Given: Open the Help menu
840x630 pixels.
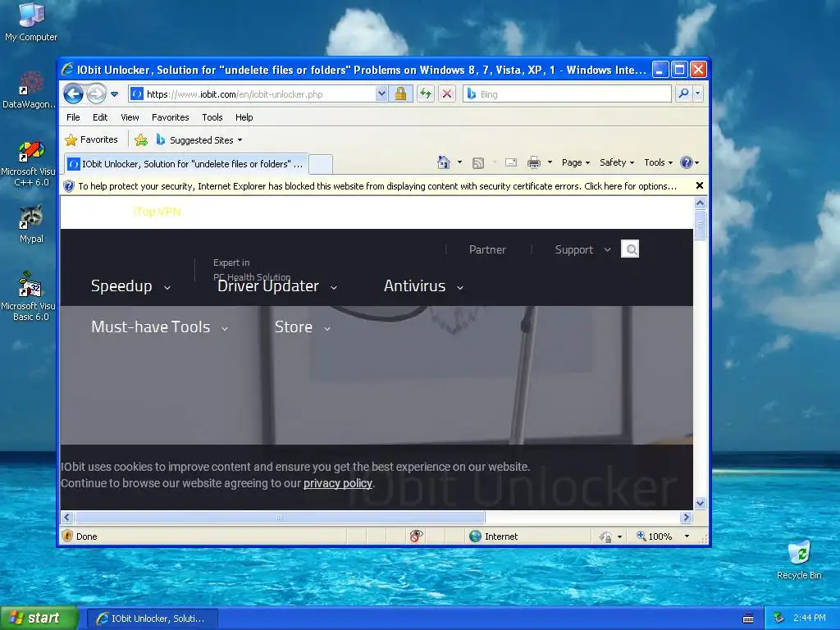Looking at the screenshot, I should pyautogui.click(x=244, y=117).
